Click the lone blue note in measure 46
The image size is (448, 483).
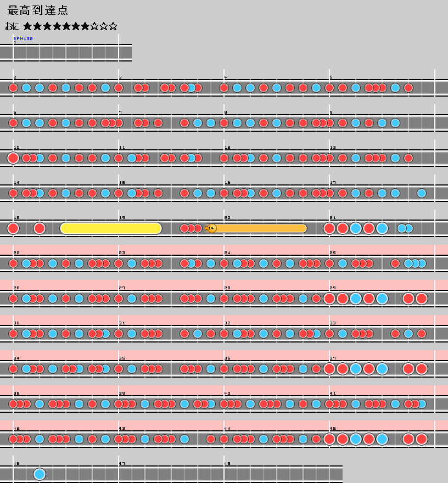[40, 474]
